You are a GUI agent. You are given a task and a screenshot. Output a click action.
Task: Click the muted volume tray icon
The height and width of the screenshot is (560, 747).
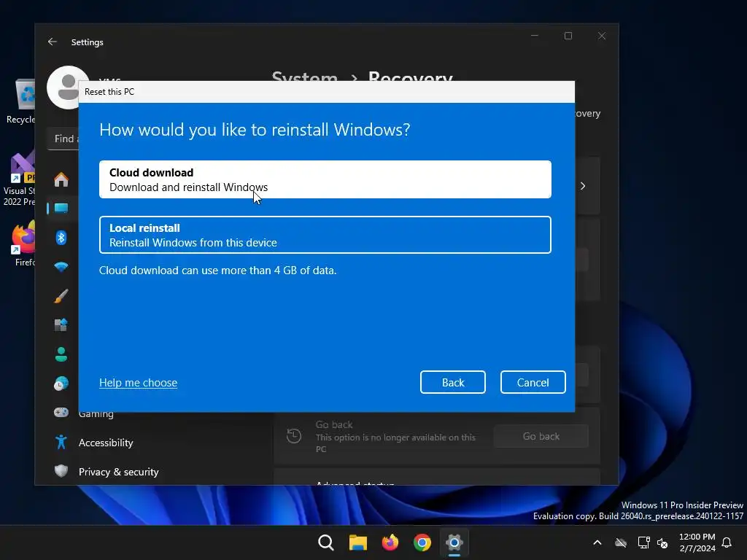(662, 542)
